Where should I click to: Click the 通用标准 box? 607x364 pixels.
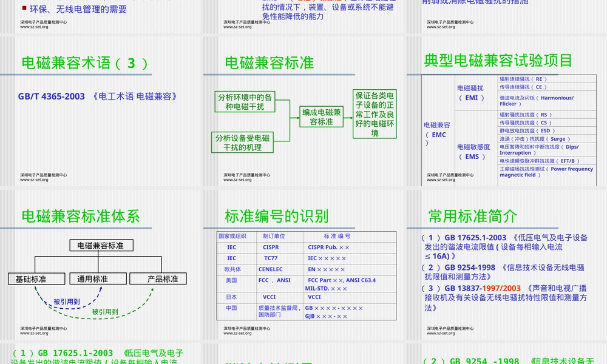[98, 279]
